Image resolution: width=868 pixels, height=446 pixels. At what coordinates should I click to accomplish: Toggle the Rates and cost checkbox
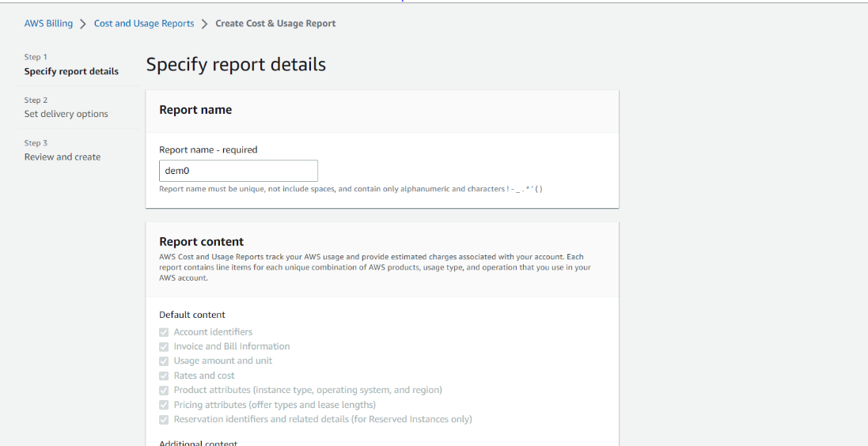(164, 376)
